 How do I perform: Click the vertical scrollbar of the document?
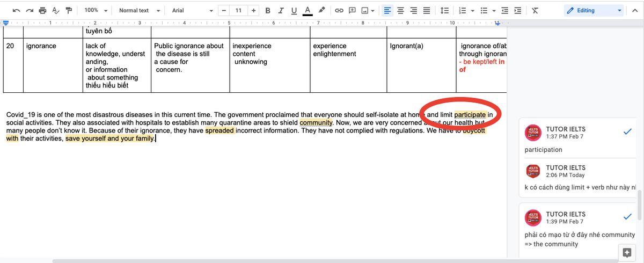coord(641,204)
